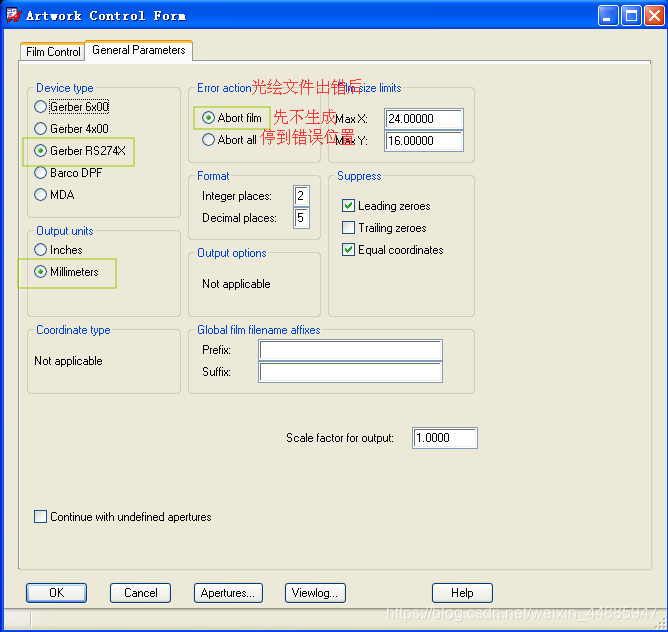Select the Barco DPF radio button
Image resolution: width=668 pixels, height=632 pixels.
pyautogui.click(x=41, y=173)
